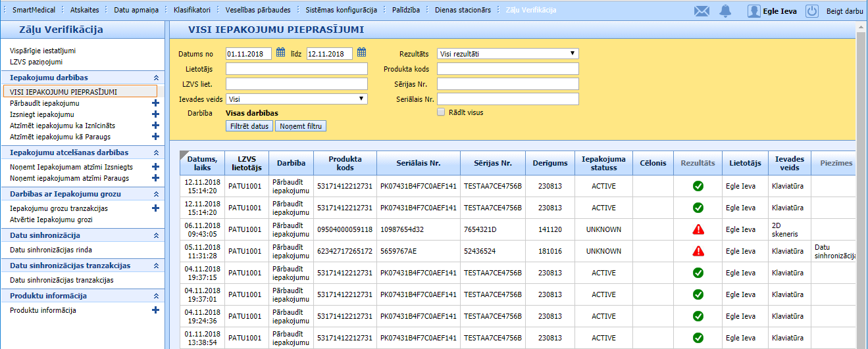Screen dimensions: 868x349
Task: Open the mail envelope icon
Action: point(702,11)
